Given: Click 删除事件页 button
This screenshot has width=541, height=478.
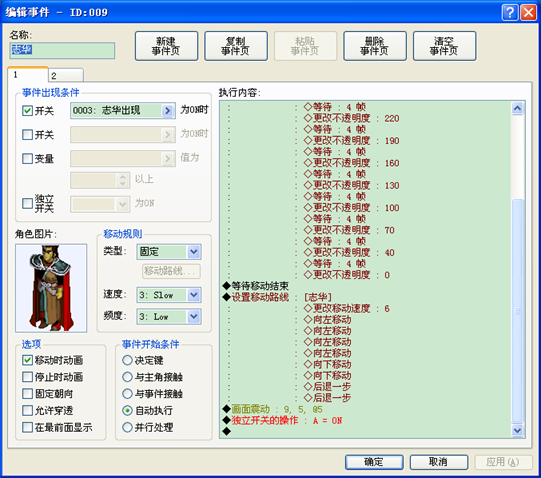Looking at the screenshot, I should point(375,46).
